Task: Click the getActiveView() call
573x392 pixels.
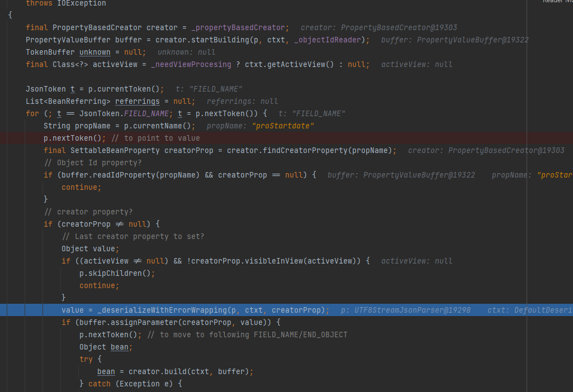Action: (x=300, y=65)
